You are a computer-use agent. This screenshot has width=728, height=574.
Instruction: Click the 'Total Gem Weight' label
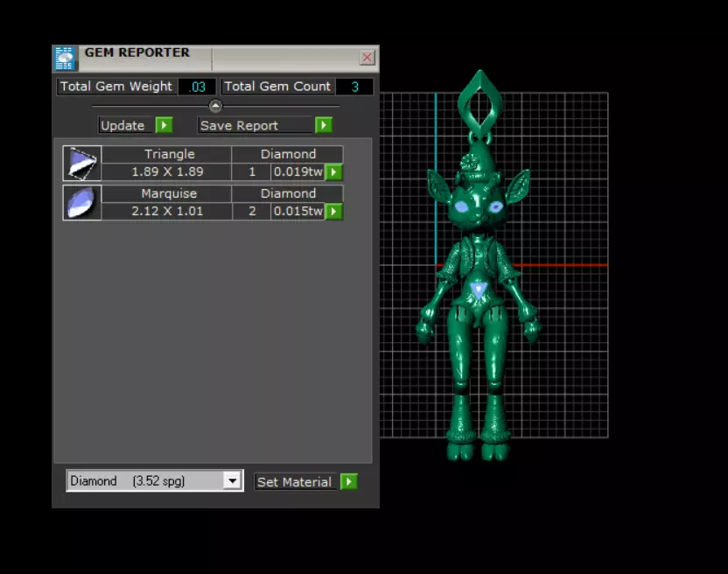(116, 87)
